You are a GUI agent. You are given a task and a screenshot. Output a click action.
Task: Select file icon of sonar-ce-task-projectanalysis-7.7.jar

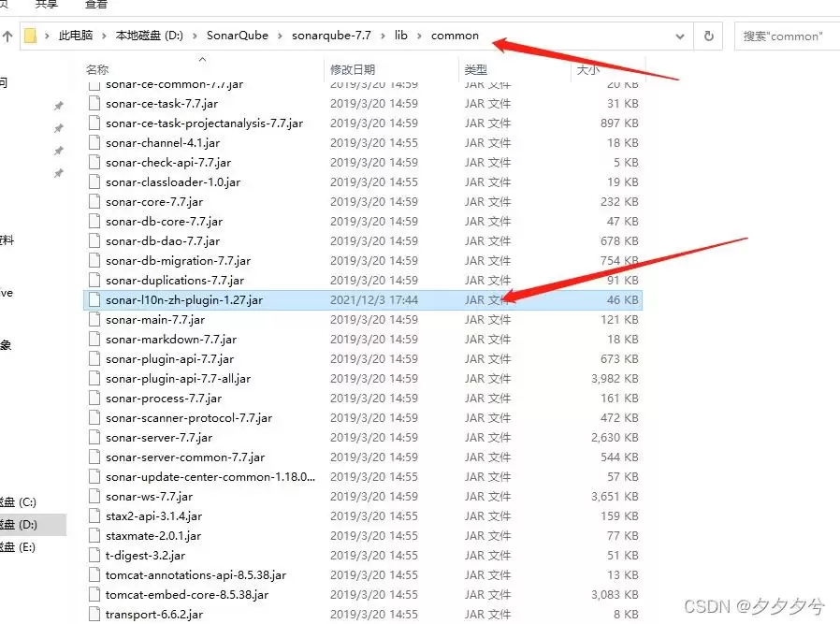[x=94, y=123]
